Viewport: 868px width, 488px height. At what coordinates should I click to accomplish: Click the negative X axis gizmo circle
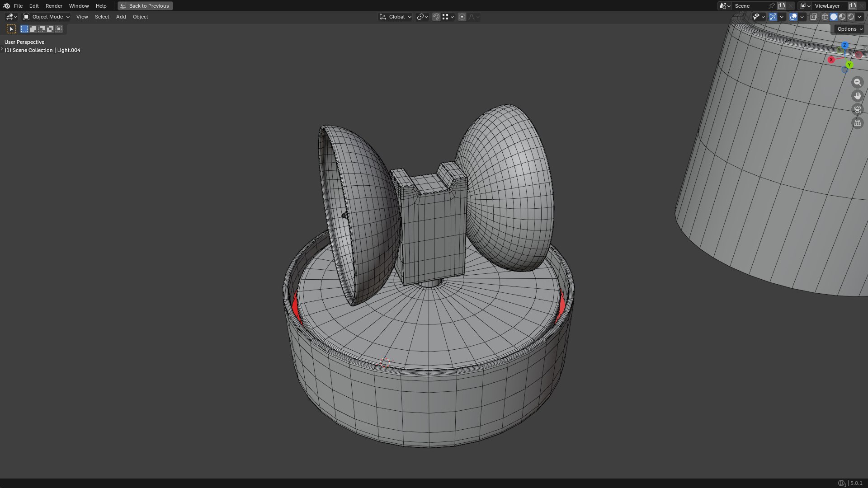click(x=859, y=55)
